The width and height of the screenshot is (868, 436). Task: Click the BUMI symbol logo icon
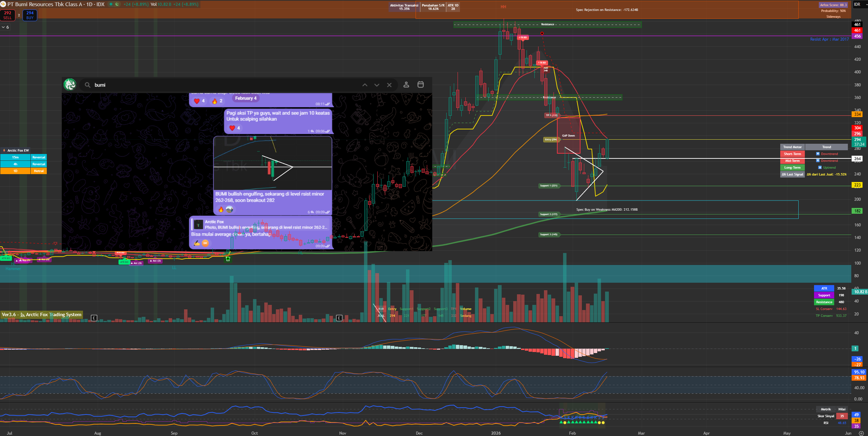(x=3, y=4)
